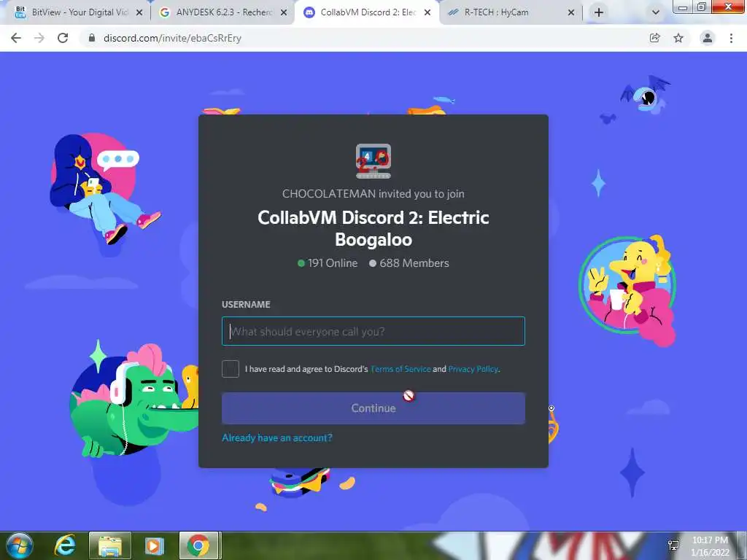Screen dimensions: 747x560
Task: Click the Continue button
Action: point(373,408)
